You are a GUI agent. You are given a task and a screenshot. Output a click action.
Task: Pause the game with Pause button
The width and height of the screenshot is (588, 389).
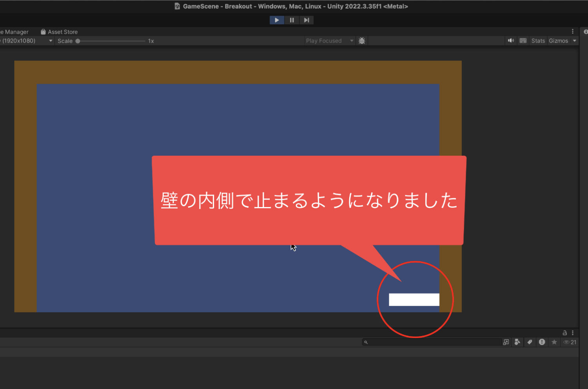pos(292,20)
